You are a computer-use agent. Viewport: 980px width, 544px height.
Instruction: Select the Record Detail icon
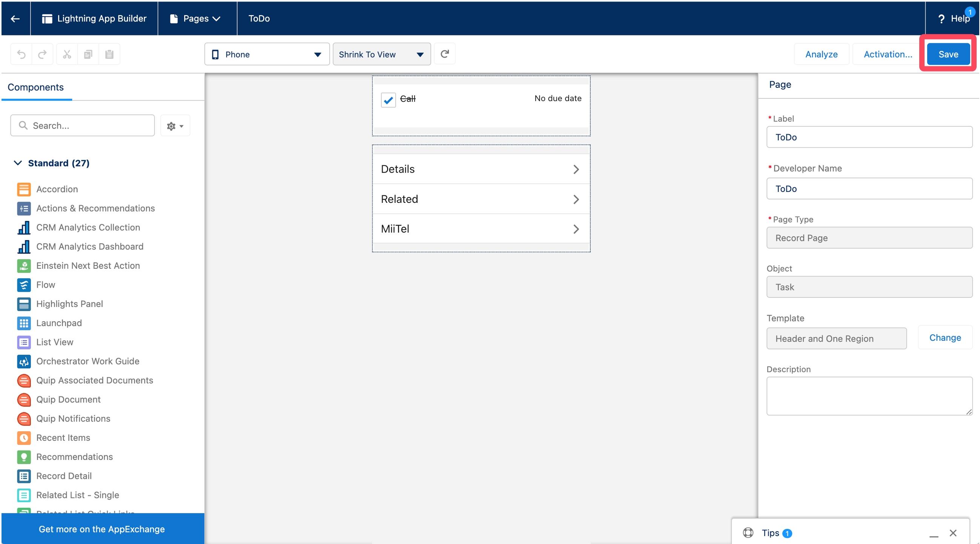click(x=24, y=476)
